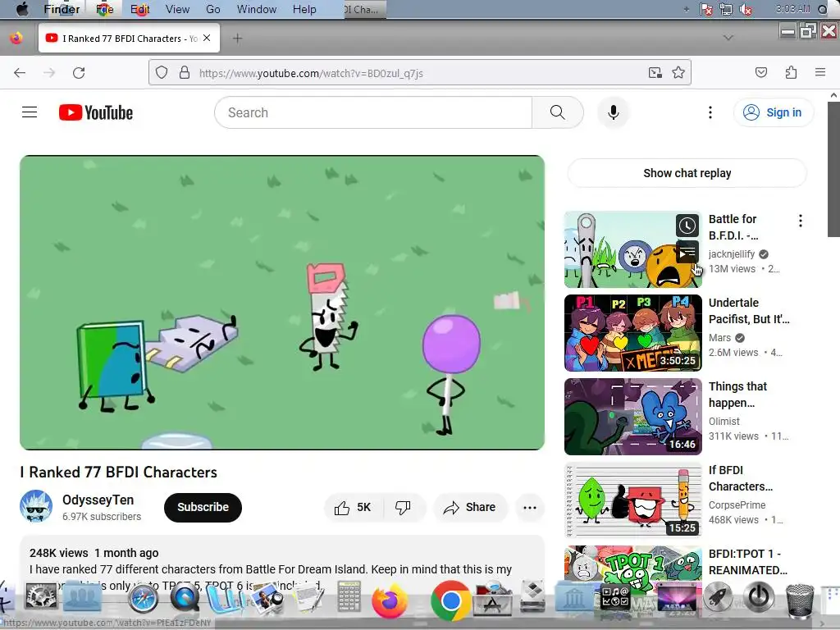Open the View menu

tap(177, 9)
